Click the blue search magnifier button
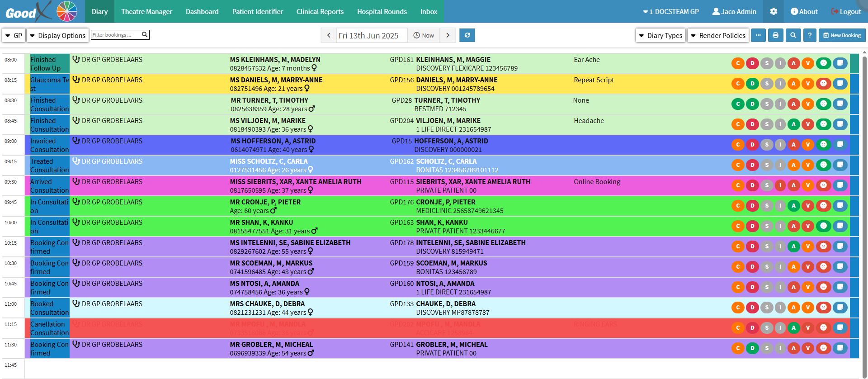Image resolution: width=868 pixels, height=379 pixels. pos(793,35)
